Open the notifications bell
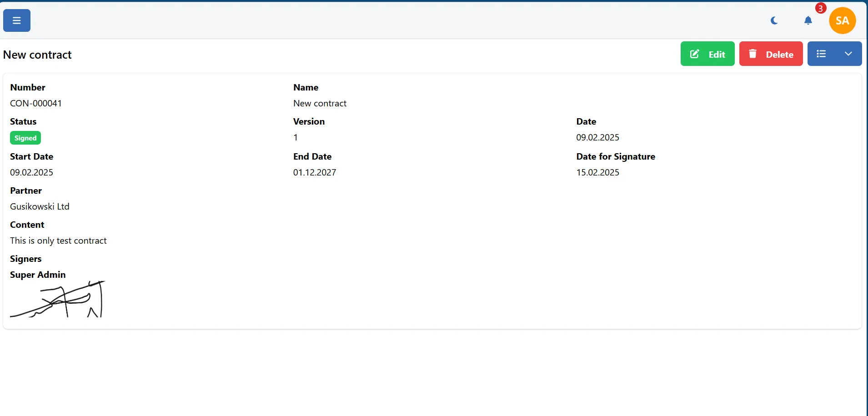This screenshot has height=416, width=868. [808, 20]
